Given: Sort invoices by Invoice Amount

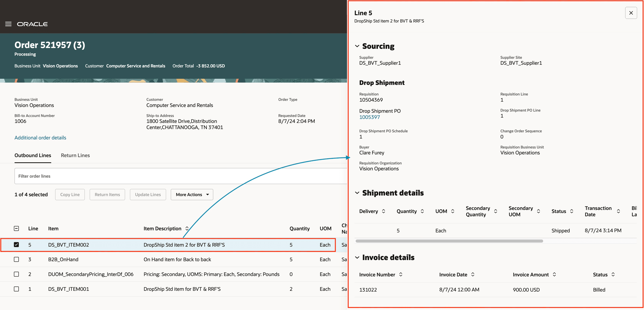Looking at the screenshot, I should coord(554,274).
